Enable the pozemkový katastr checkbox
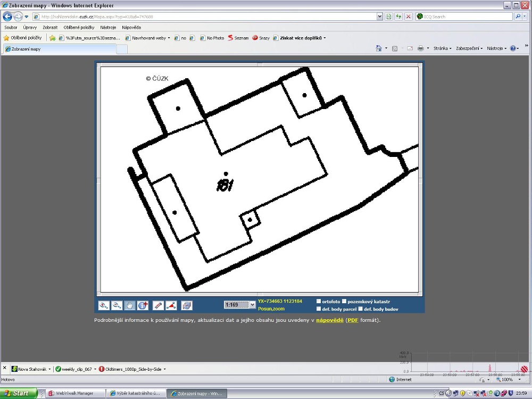The width and height of the screenshot is (532, 399). click(344, 301)
